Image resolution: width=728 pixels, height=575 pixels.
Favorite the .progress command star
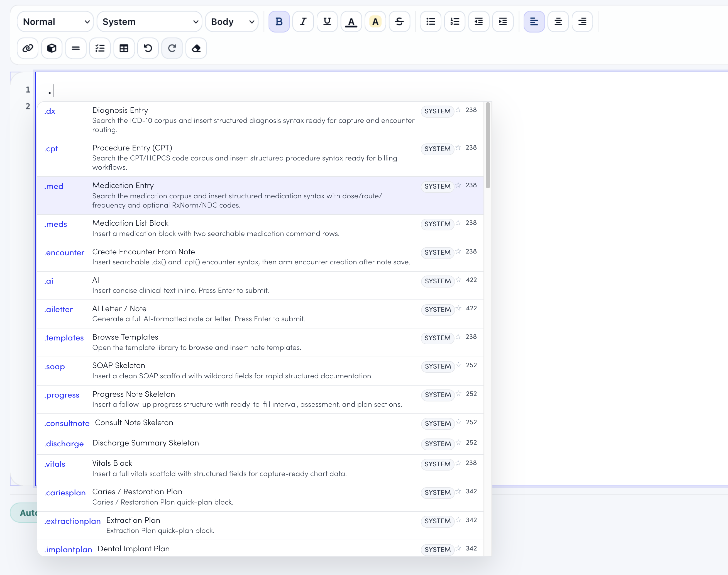coord(458,394)
